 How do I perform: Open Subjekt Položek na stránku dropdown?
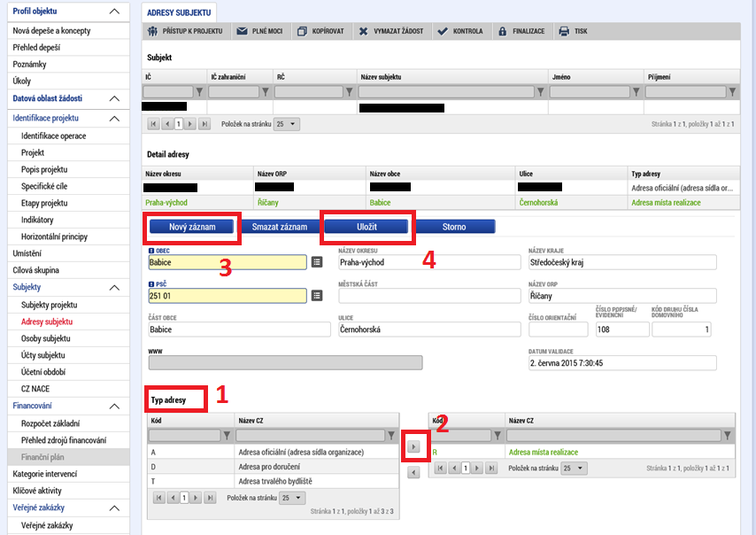tap(287, 124)
